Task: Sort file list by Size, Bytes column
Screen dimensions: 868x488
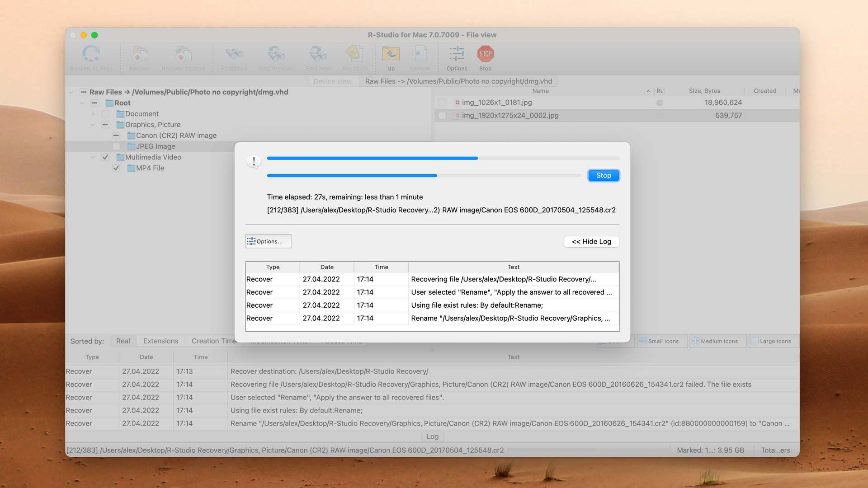Action: [704, 91]
